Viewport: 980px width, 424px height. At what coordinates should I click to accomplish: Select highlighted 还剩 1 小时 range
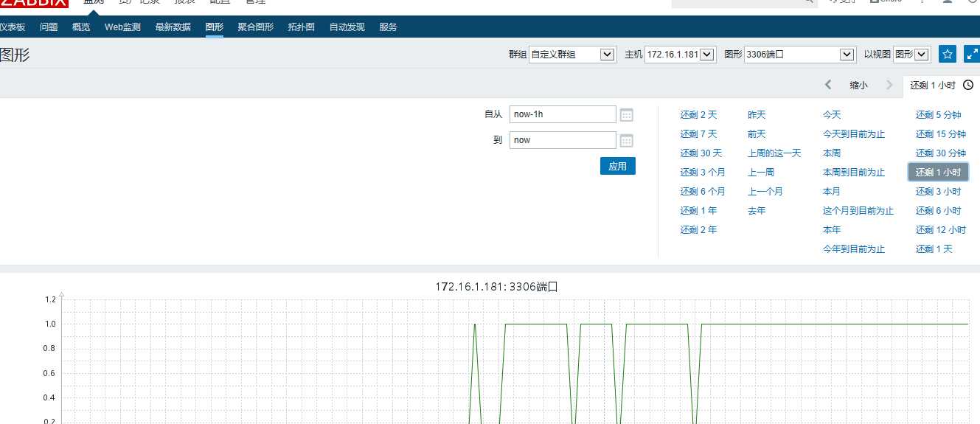point(938,173)
